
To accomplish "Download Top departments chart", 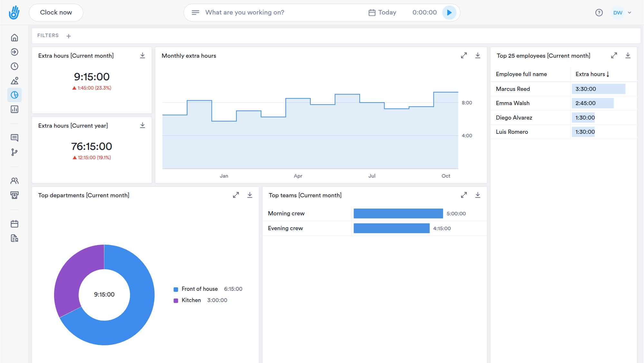I will pos(250,195).
